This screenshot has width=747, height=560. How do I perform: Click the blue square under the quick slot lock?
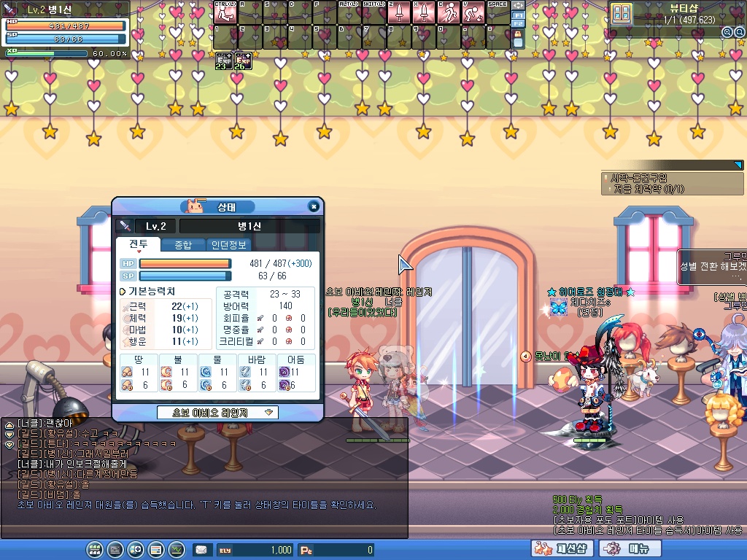(x=518, y=43)
